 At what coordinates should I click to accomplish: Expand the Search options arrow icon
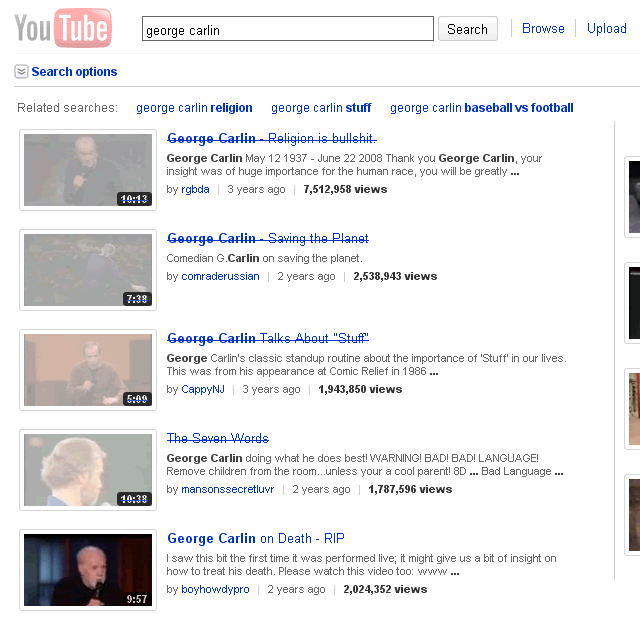coord(21,72)
